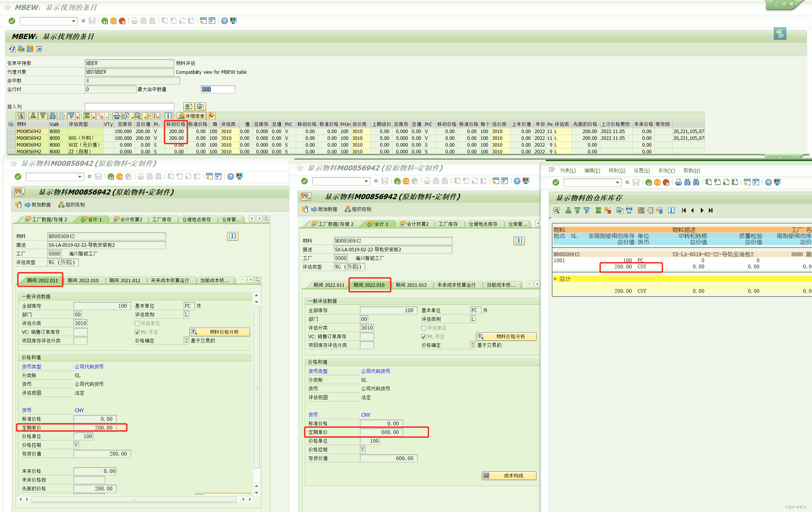This screenshot has height=512, width=812.
Task: Open layout selection dropdown arrow in grid toolbar
Action: pyautogui.click(x=159, y=116)
